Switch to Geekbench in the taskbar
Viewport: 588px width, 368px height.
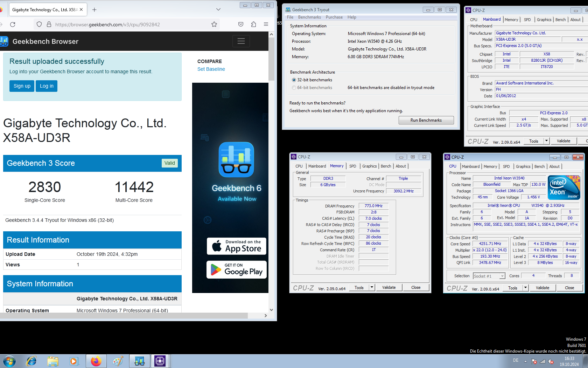point(139,361)
